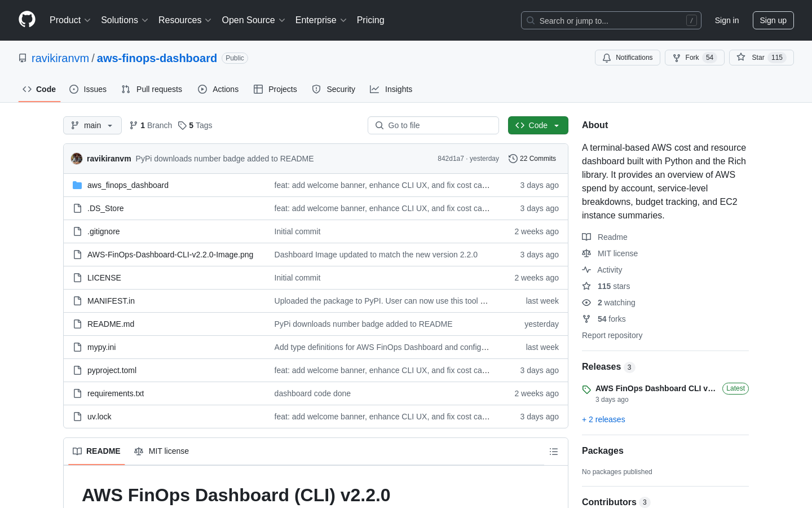Click the folder icon for aws_finops_dashboard
Image resolution: width=812 pixels, height=508 pixels.
click(77, 185)
